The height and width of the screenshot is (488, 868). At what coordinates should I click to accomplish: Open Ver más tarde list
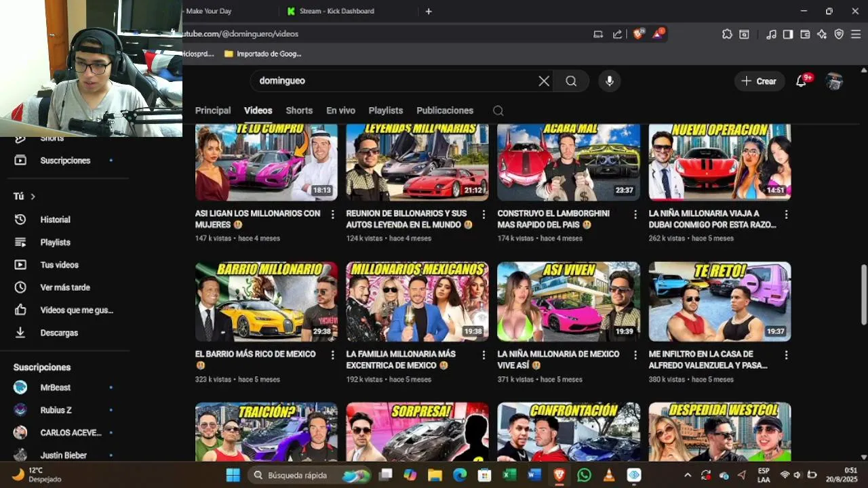(x=64, y=287)
